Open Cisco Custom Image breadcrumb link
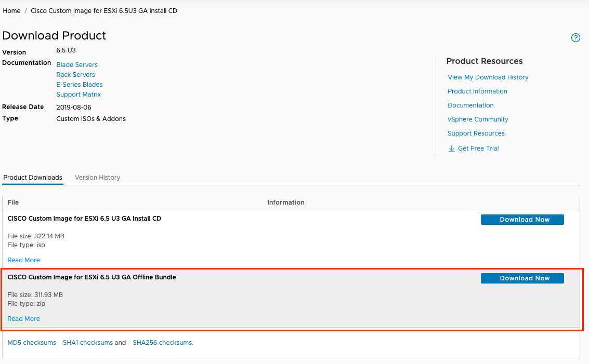 tap(103, 11)
